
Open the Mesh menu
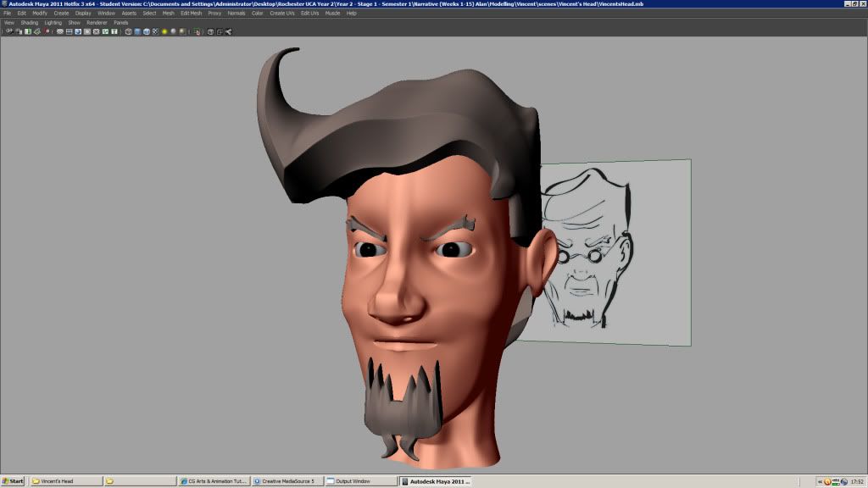pyautogui.click(x=169, y=14)
